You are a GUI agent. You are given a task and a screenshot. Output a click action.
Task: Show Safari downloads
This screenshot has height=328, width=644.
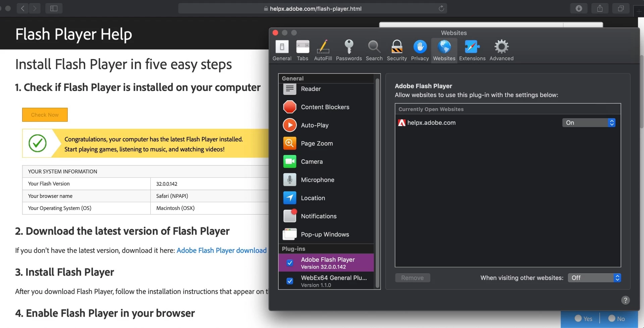(x=579, y=8)
